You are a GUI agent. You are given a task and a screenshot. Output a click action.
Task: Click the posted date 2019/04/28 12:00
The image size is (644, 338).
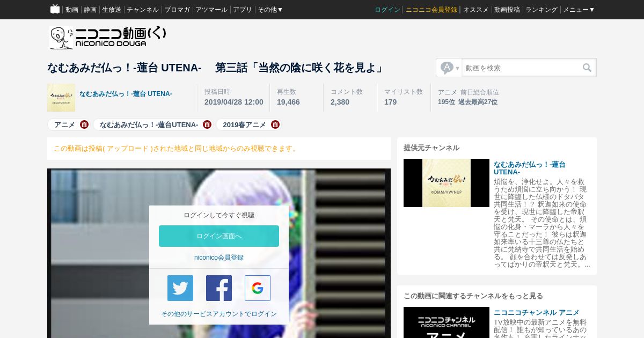pyautogui.click(x=234, y=102)
